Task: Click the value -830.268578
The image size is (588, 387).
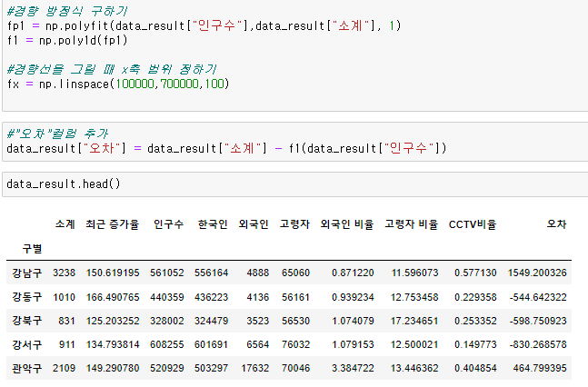Action: (538, 344)
